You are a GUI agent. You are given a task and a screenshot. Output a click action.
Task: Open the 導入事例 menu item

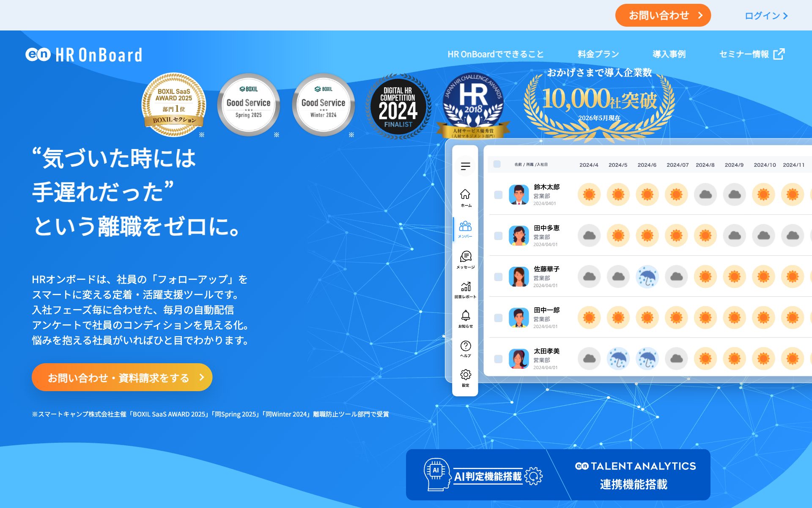[669, 54]
